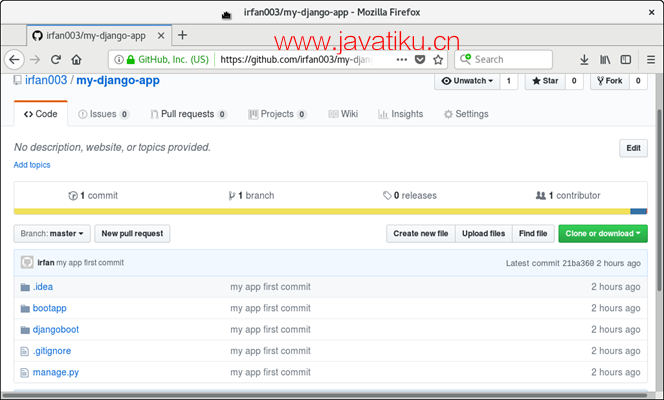
Task: Click the .gitignore file icon
Action: pos(25,351)
